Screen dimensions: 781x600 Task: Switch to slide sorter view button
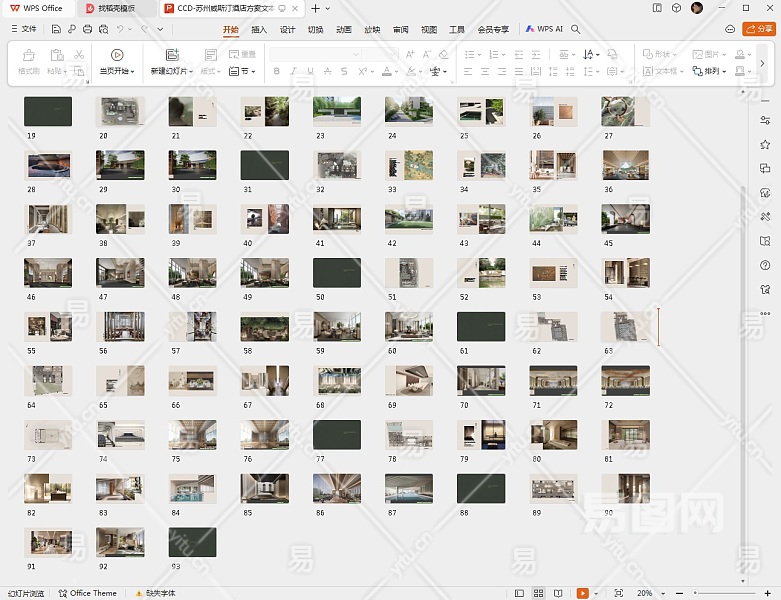pos(538,593)
